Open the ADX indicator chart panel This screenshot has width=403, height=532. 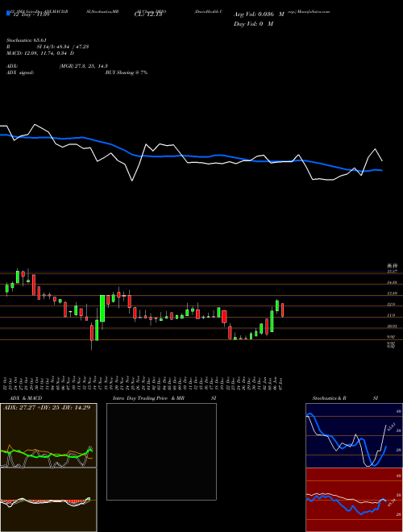48,435
